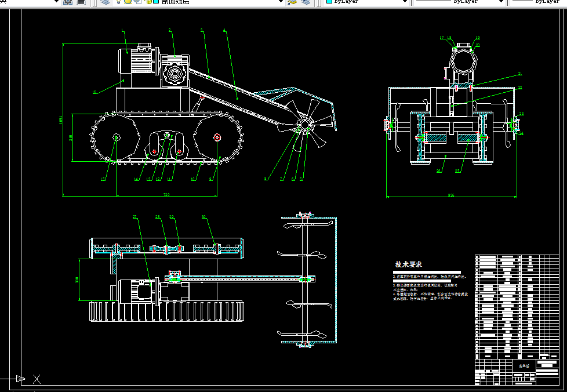Expand the workspace selector dropdown
Image resolution: width=567 pixels, height=392 pixels.
(57, 2)
